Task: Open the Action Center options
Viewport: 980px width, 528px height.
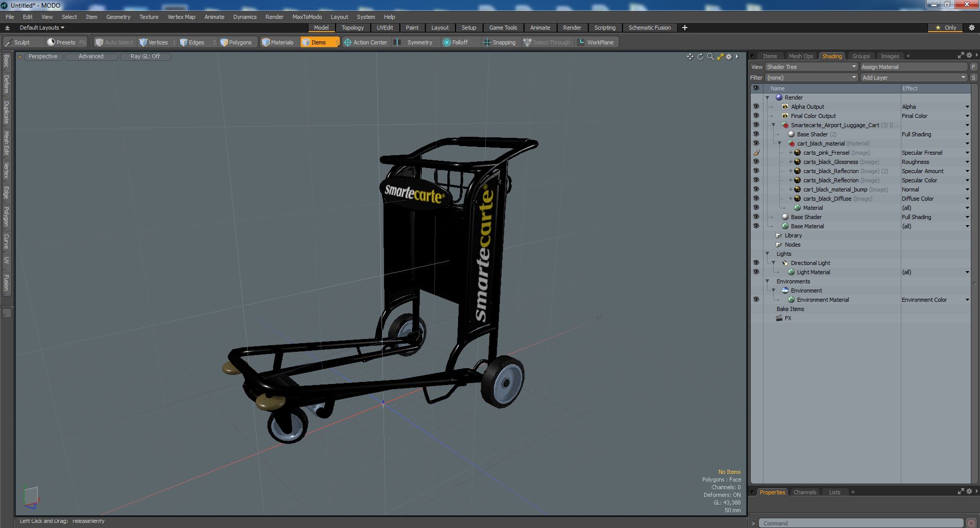Action: click(366, 42)
